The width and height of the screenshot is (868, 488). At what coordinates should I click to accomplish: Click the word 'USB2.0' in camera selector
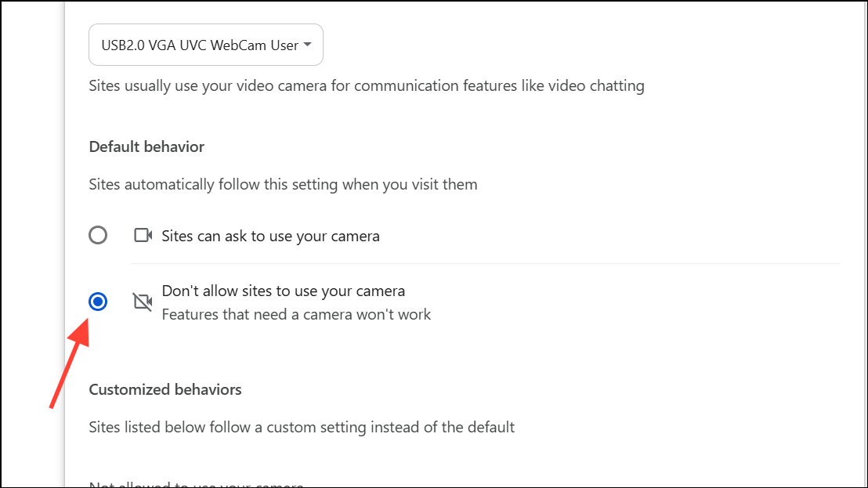[x=123, y=45]
